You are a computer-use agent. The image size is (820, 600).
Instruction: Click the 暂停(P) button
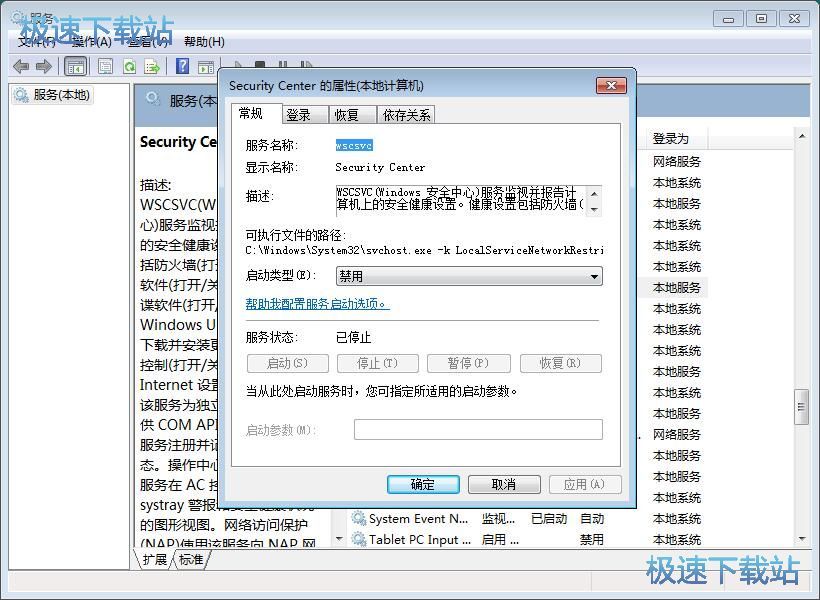pyautogui.click(x=469, y=363)
